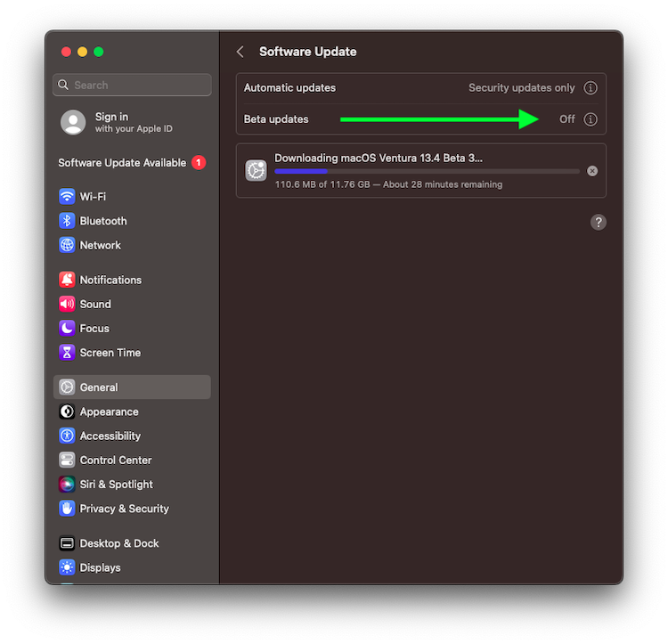Select the Focus moon icon
Viewport: 668px width, 644px height.
pyautogui.click(x=67, y=328)
